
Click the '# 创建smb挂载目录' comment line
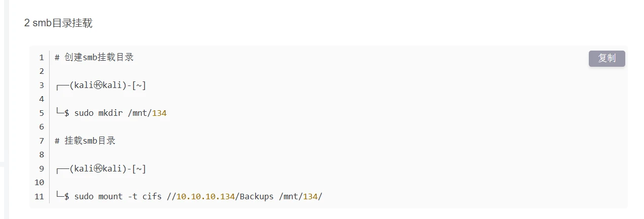pyautogui.click(x=94, y=57)
